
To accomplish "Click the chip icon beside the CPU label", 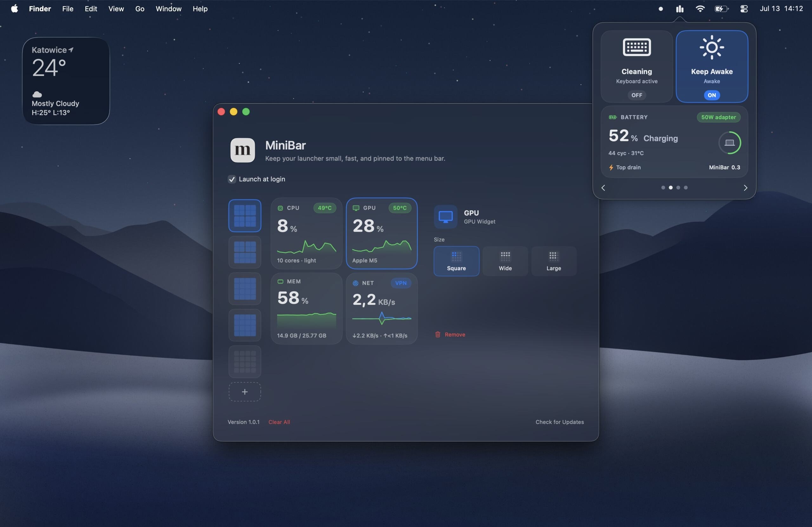I will pos(280,208).
